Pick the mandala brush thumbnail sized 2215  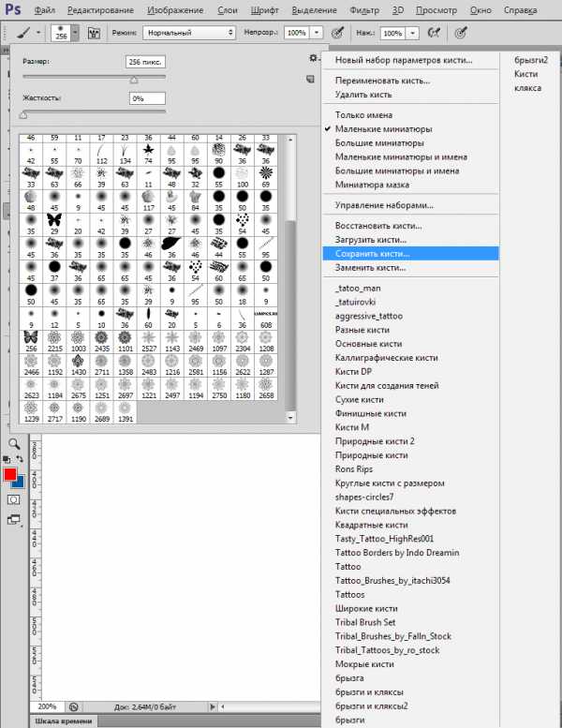[x=54, y=341]
